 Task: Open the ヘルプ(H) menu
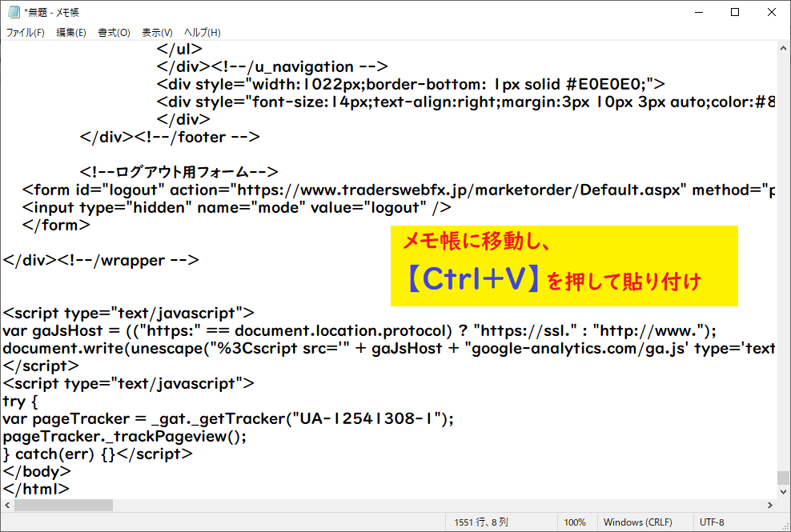[203, 33]
